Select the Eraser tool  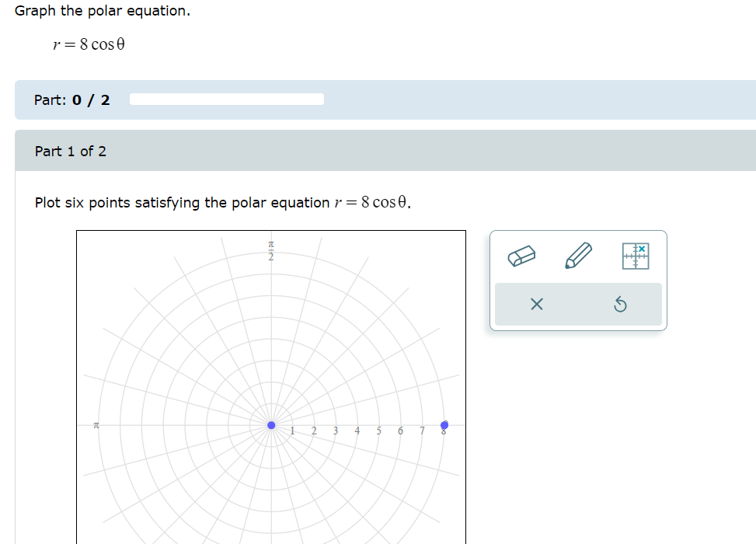click(x=521, y=256)
